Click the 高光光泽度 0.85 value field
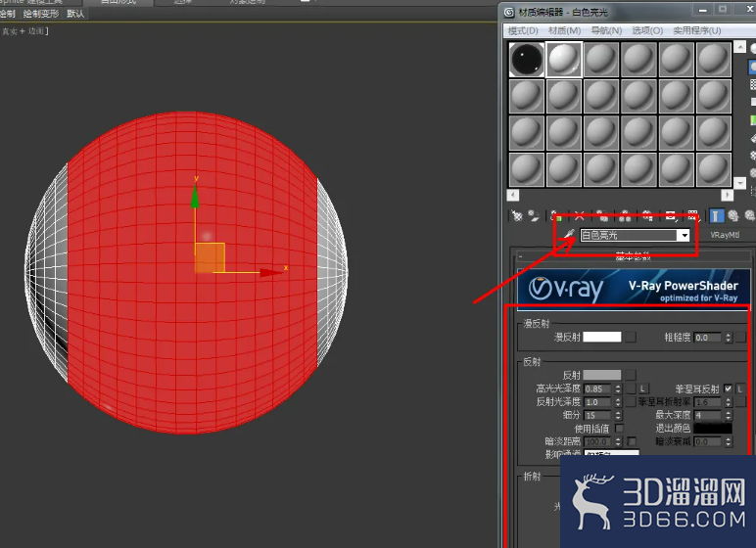Viewport: 756px width, 548px height. coord(597,388)
